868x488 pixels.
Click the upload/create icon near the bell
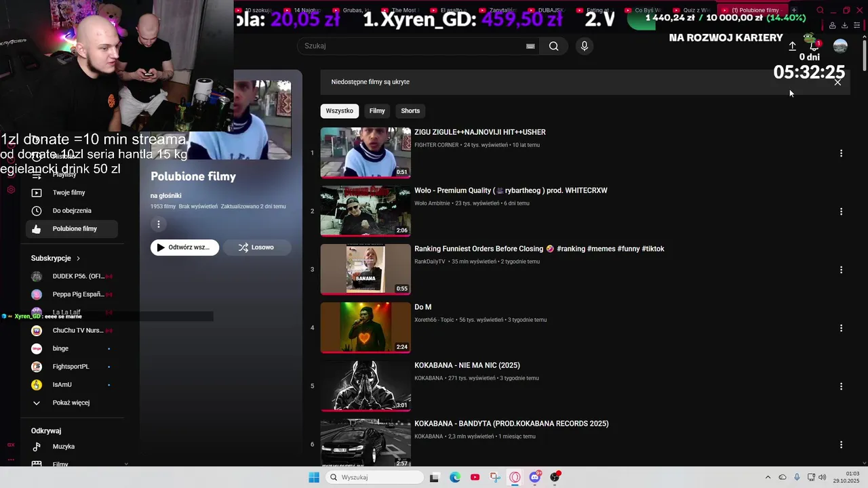pyautogui.click(x=792, y=46)
